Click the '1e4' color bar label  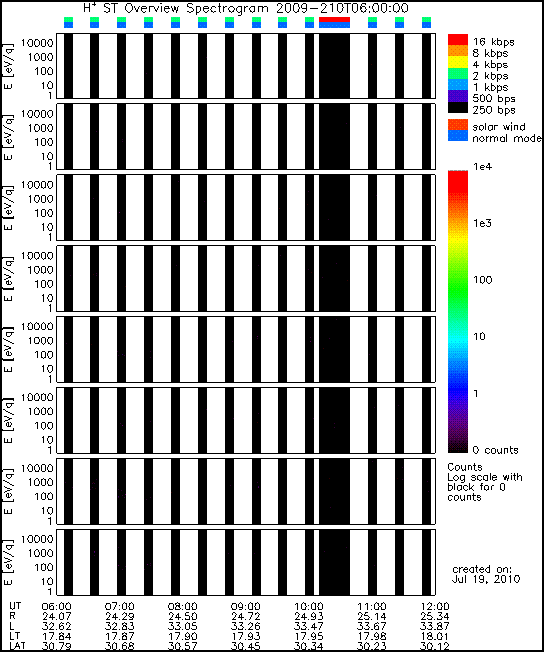[482, 167]
